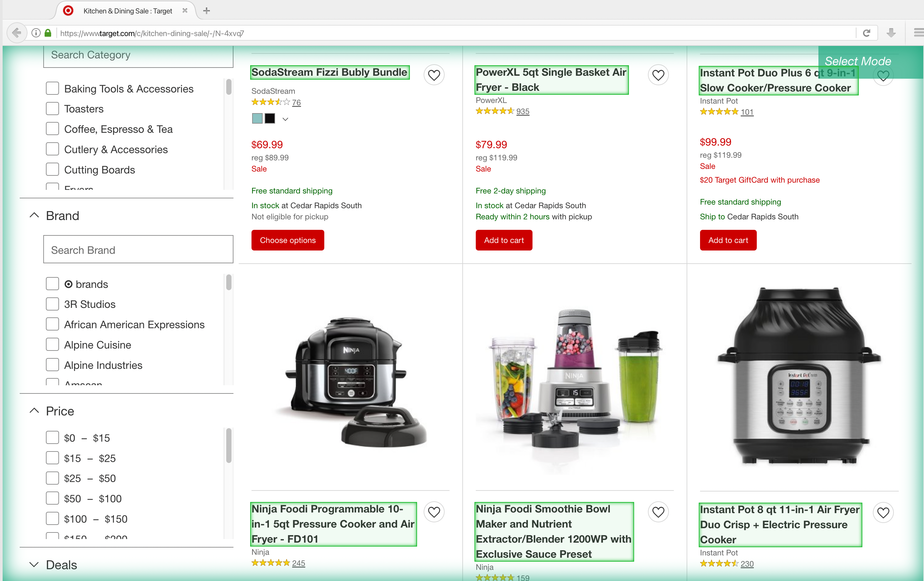Click the heart/wishlist icon on Ninja Foodi product
Viewport: 924px width, 581px height.
coord(434,511)
